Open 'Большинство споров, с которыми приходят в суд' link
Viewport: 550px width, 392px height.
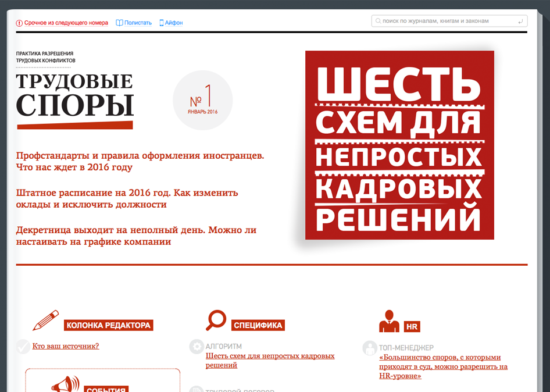pyautogui.click(x=444, y=366)
